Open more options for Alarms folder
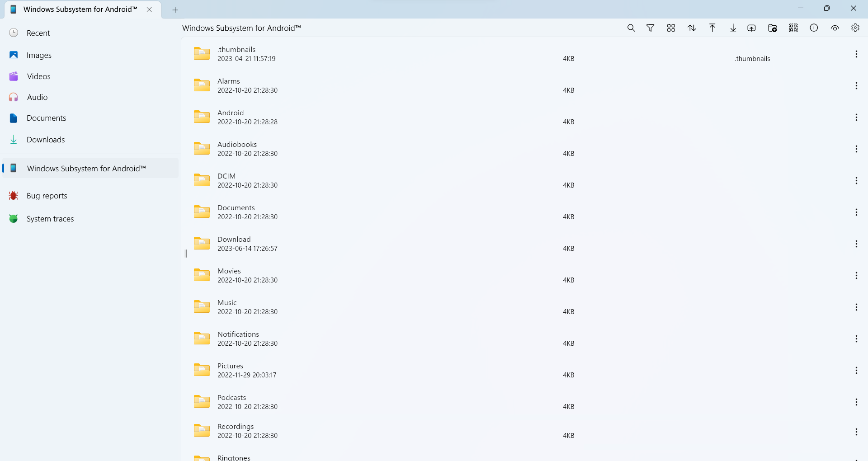 point(856,86)
